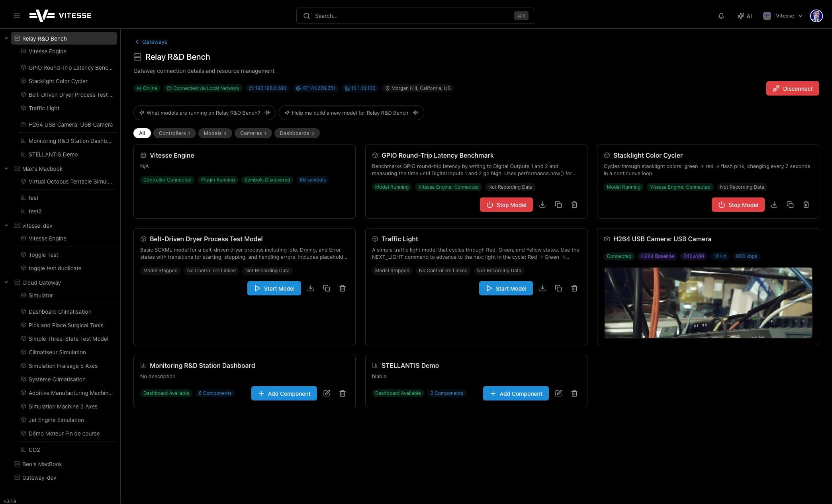Open the Vitesse organization dropdown

pos(783,16)
